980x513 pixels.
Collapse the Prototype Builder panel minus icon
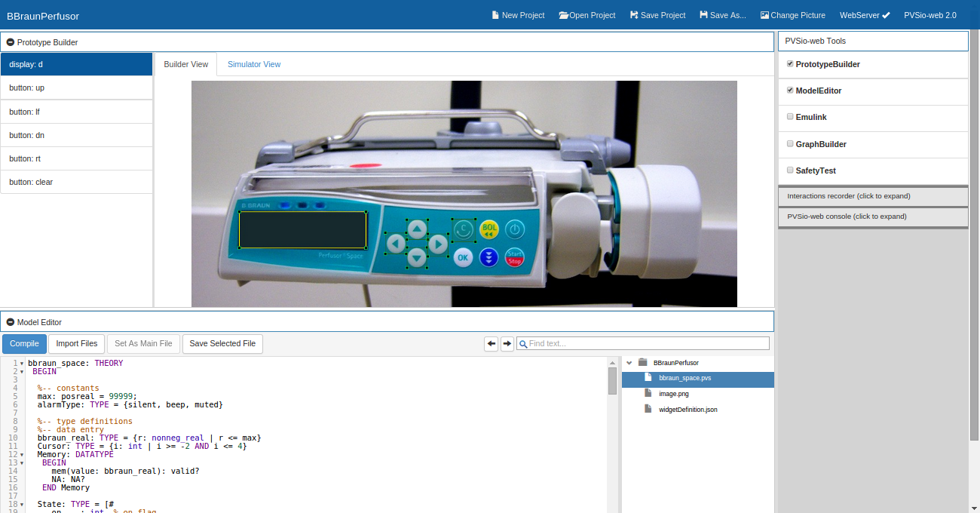(10, 42)
